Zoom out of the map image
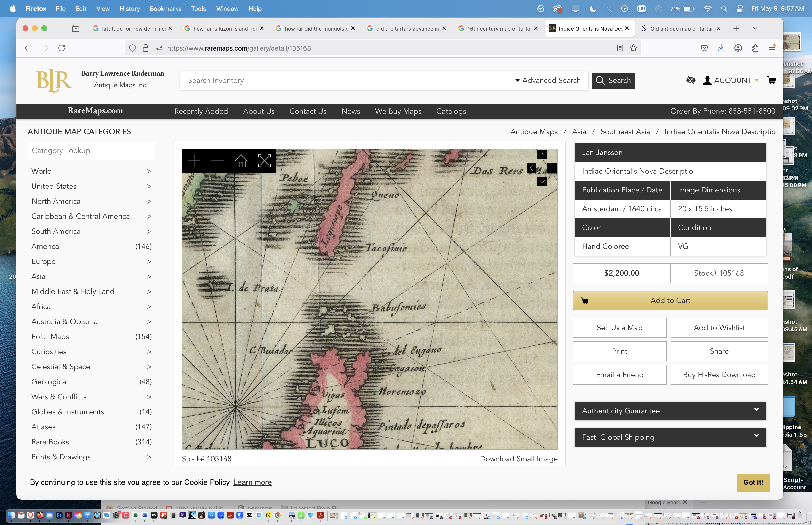The height and width of the screenshot is (525, 812). coord(217,161)
